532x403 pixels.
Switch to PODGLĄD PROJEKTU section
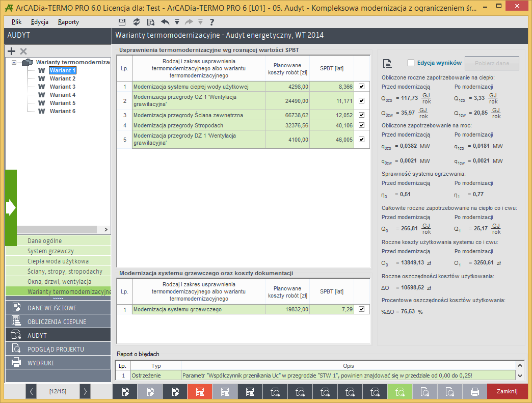[58, 348]
